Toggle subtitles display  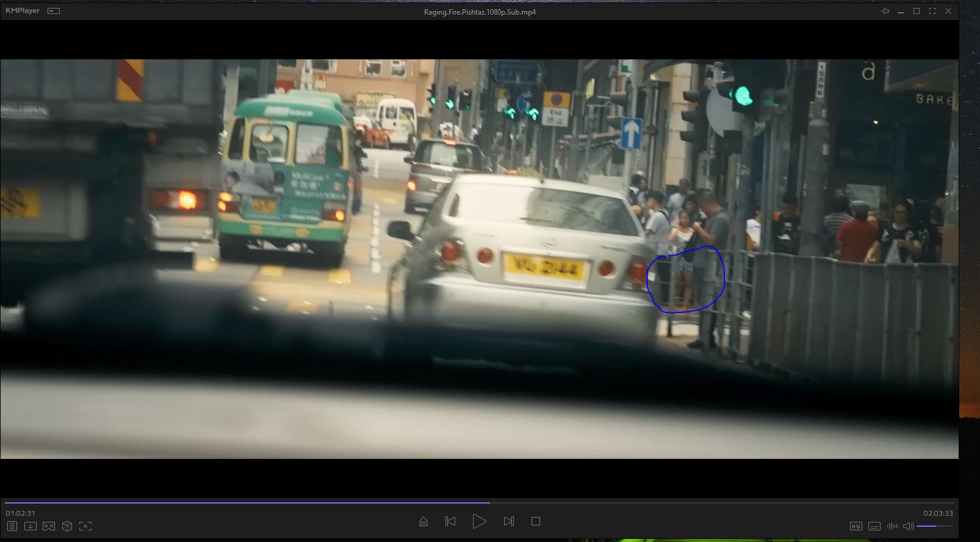pyautogui.click(x=874, y=526)
